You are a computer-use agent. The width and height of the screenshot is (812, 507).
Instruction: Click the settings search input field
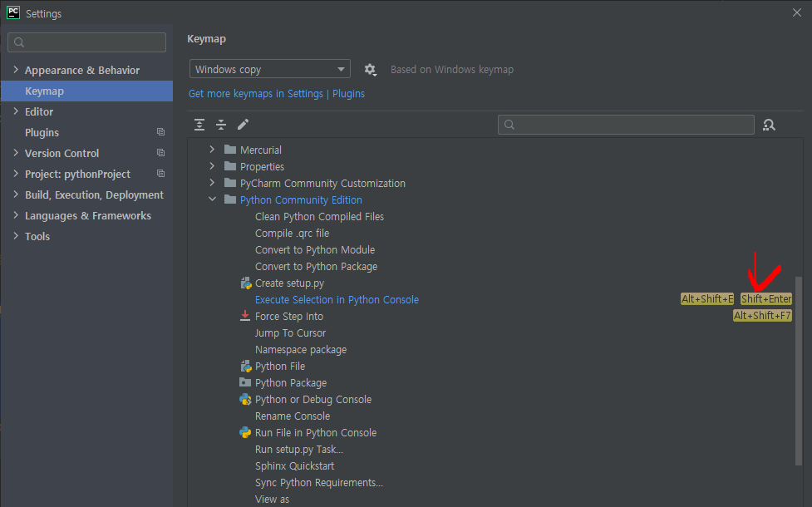87,42
